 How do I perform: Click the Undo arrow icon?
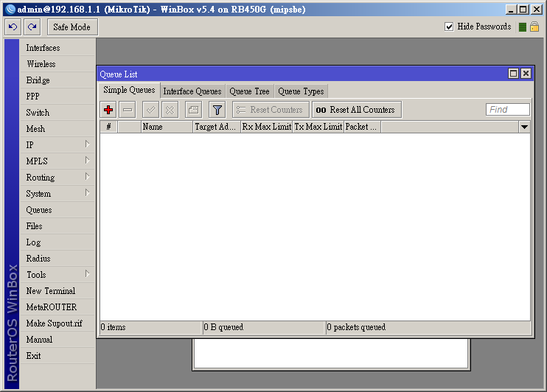13,27
